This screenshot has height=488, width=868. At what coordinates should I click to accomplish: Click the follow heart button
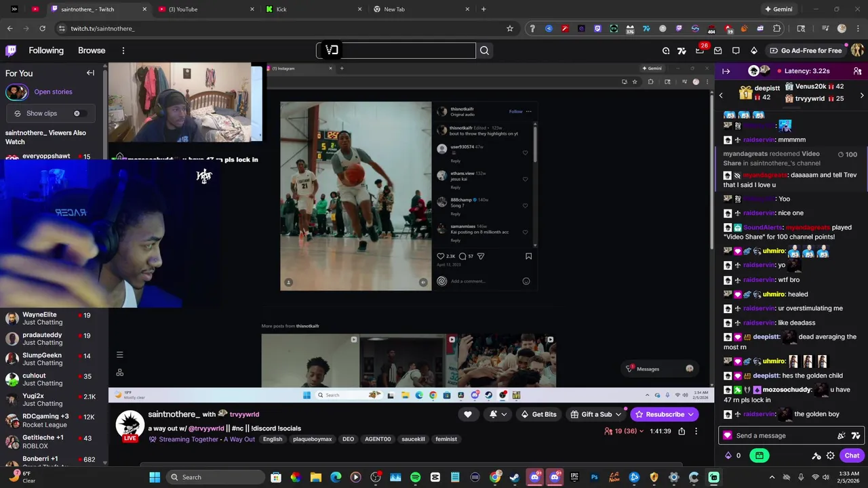(x=467, y=414)
